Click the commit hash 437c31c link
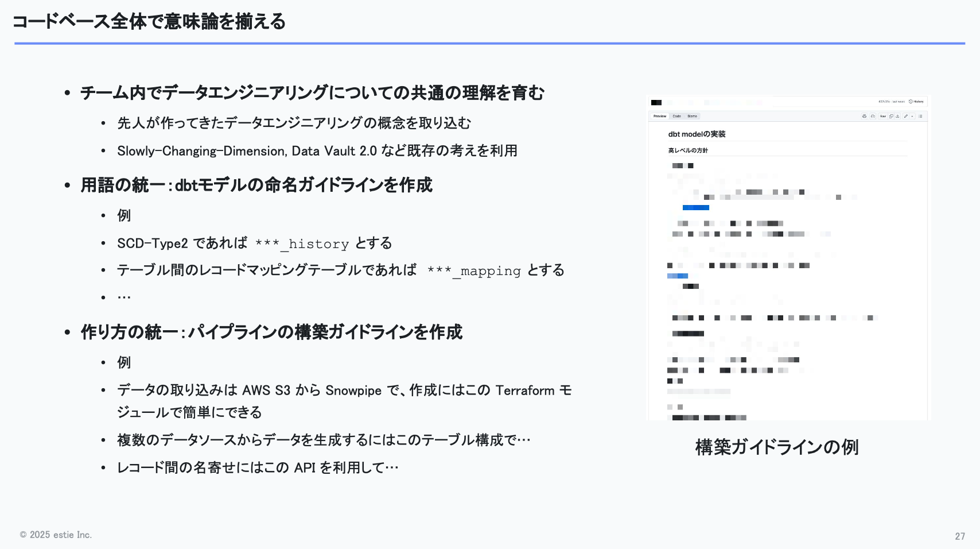This screenshot has height=549, width=980. [884, 102]
